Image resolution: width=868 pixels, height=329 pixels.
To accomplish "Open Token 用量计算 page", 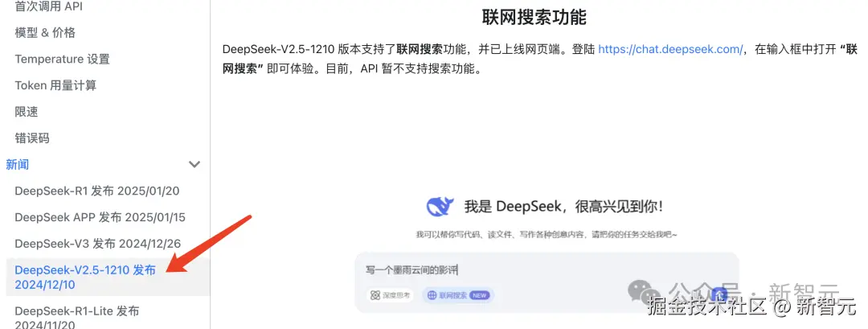I will [55, 85].
